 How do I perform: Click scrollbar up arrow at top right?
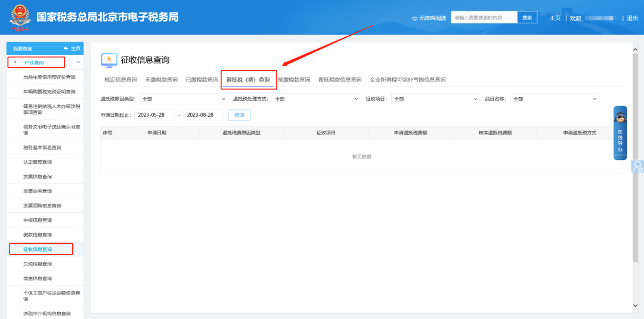[636, 49]
